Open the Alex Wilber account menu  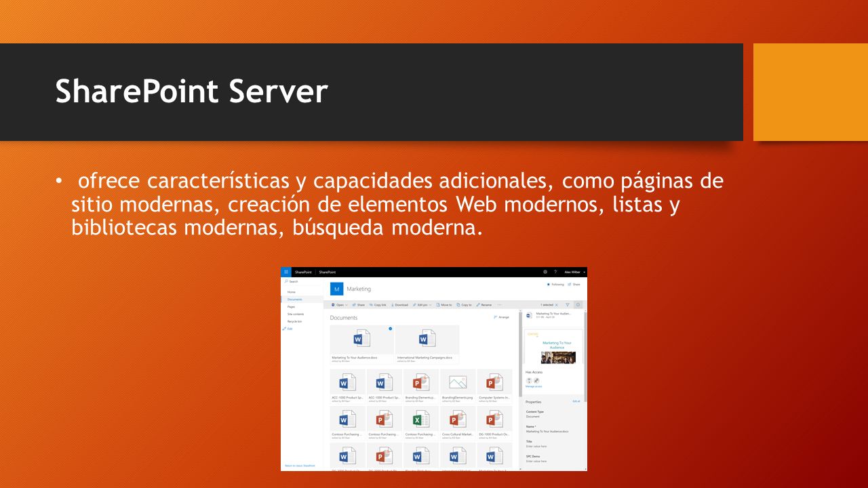click(574, 272)
